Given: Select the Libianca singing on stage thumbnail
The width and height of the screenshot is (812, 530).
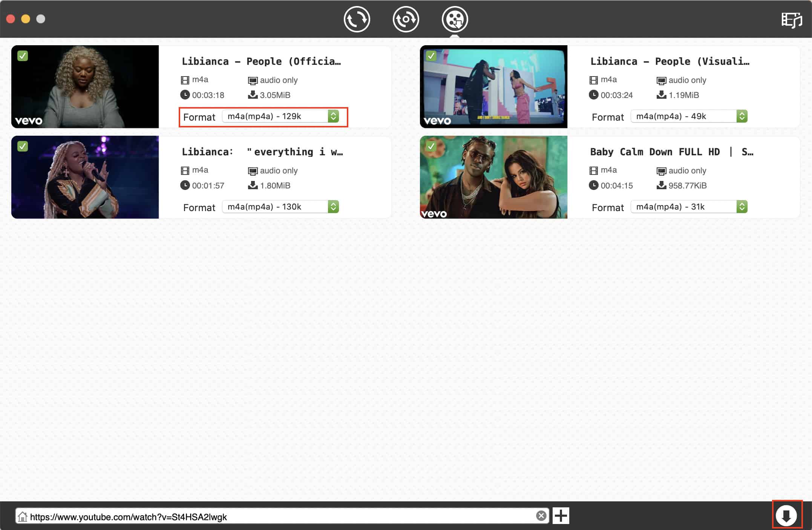Looking at the screenshot, I should pos(85,177).
